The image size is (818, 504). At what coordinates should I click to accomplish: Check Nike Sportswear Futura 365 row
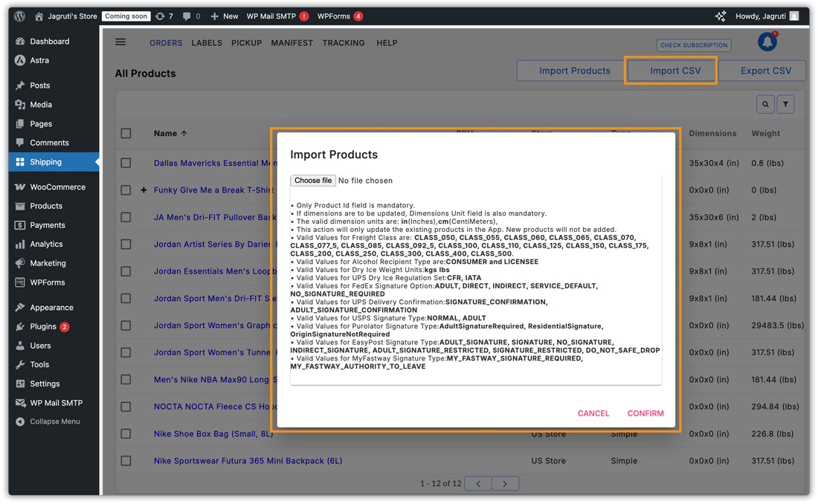pyautogui.click(x=126, y=461)
